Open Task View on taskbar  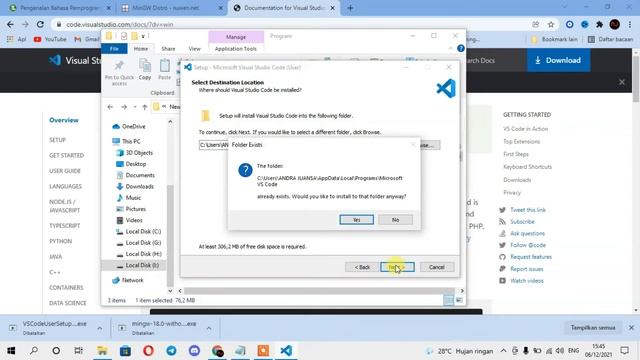(78, 351)
